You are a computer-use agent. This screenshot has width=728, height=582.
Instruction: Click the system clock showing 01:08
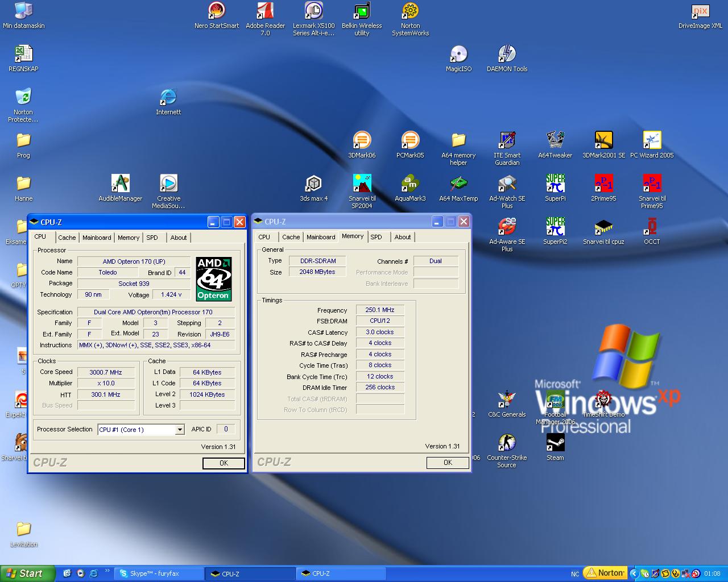click(712, 573)
